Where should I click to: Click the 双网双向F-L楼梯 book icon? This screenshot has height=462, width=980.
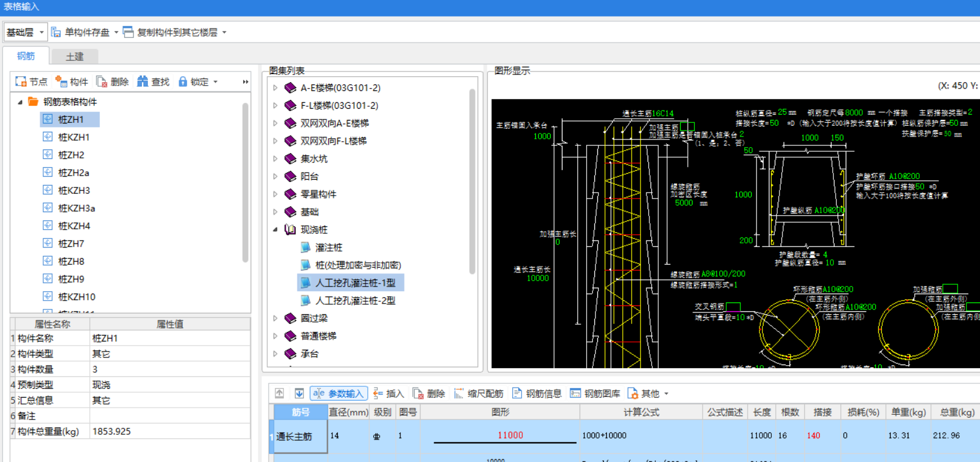290,141
